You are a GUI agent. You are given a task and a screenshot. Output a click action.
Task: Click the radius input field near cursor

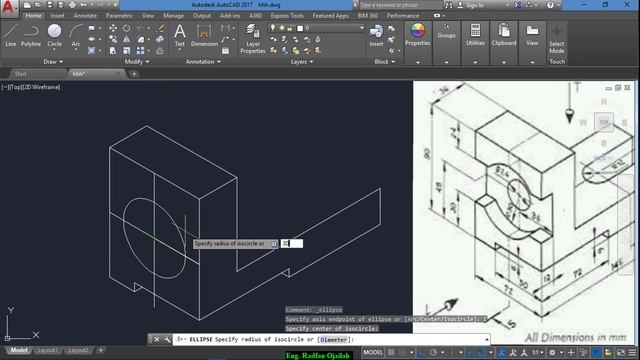[292, 244]
